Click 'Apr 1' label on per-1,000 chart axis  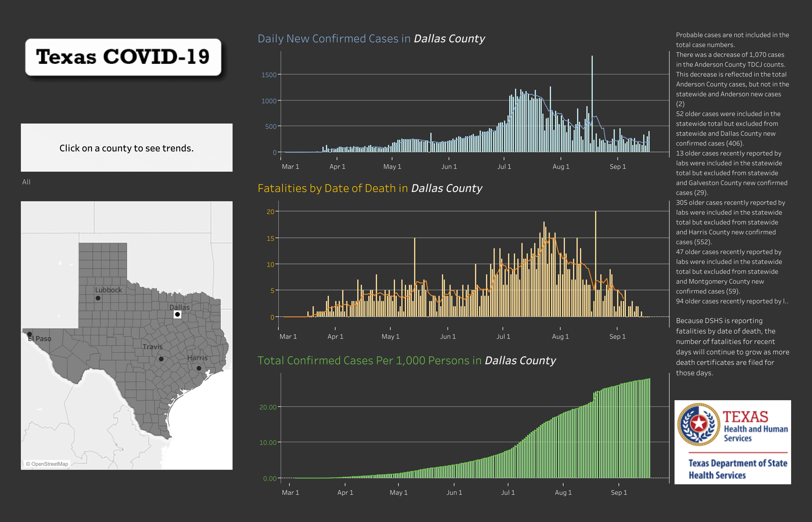[x=345, y=492]
